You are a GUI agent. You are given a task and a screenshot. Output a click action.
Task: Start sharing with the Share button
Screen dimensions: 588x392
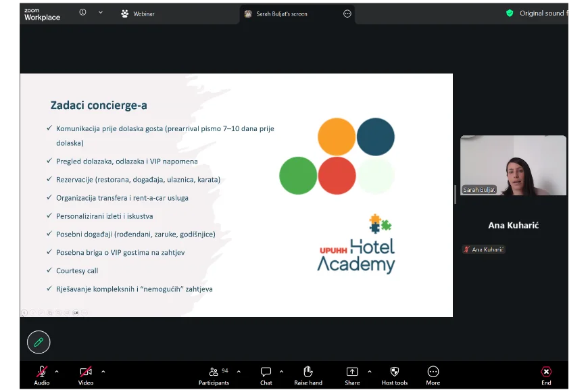(x=352, y=375)
